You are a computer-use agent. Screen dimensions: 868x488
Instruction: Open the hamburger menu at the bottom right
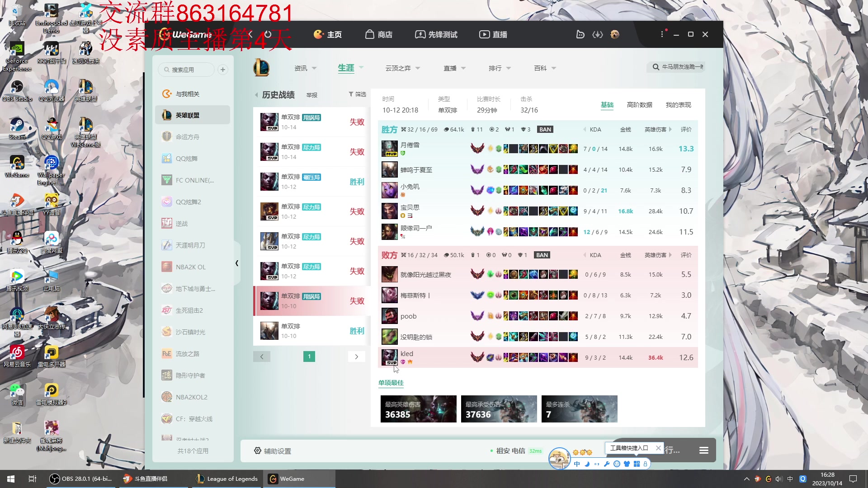tap(703, 450)
